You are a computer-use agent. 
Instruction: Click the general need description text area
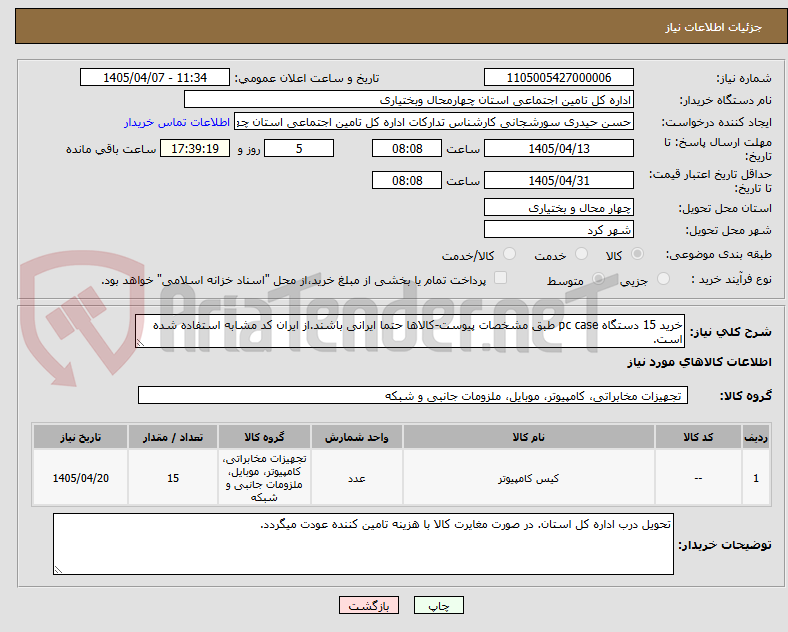click(x=410, y=331)
